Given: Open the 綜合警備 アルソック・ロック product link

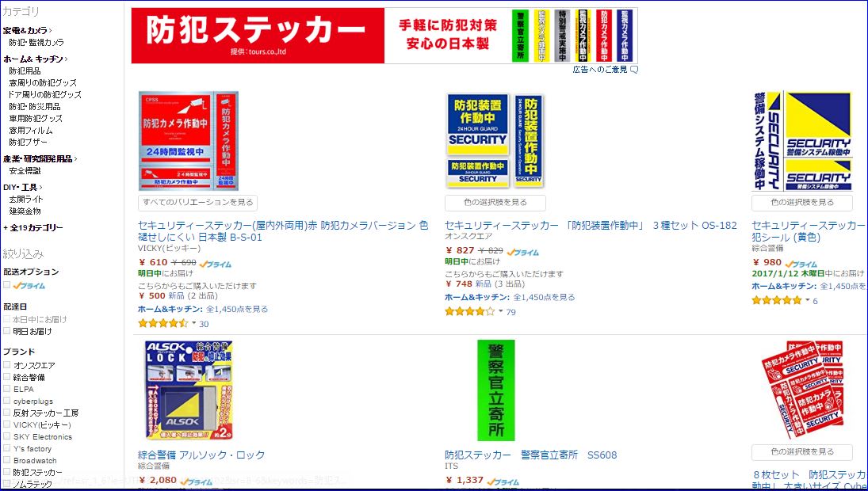Looking at the screenshot, I should click(x=201, y=455).
